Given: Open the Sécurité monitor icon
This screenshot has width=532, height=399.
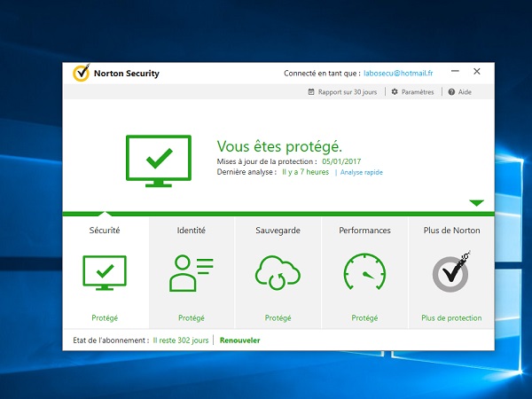Looking at the screenshot, I should click(x=105, y=273).
